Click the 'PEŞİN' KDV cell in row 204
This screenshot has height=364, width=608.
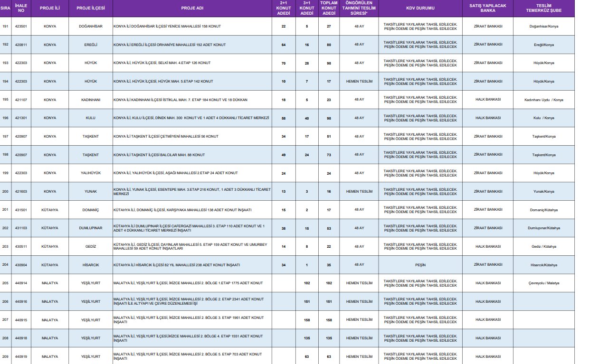point(420,265)
